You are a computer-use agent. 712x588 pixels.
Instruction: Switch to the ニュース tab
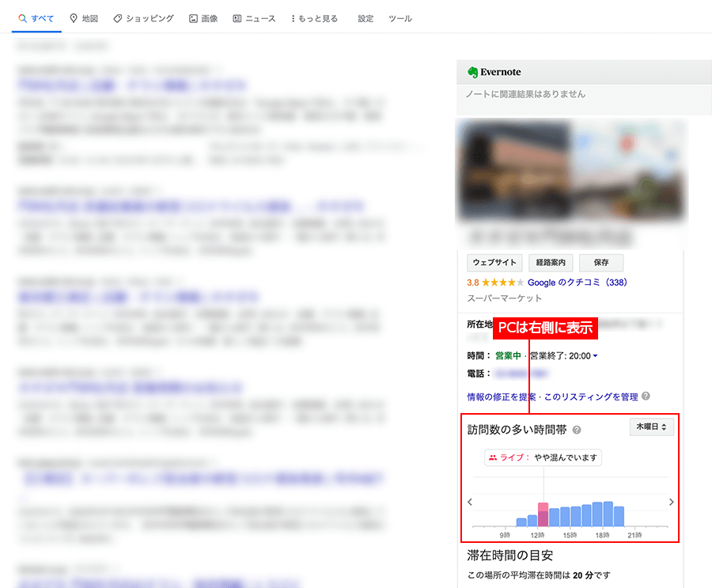pos(254,19)
